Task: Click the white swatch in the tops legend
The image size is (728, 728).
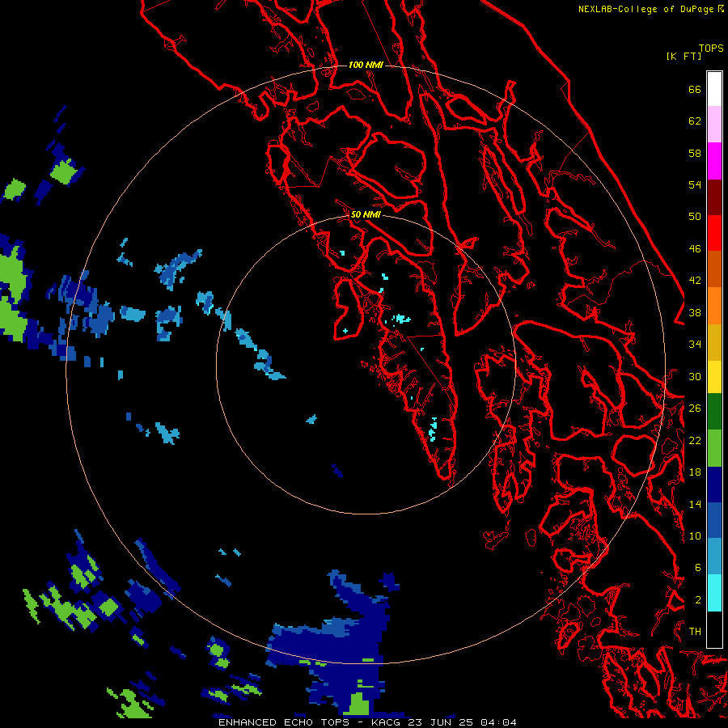Action: pyautogui.click(x=714, y=89)
